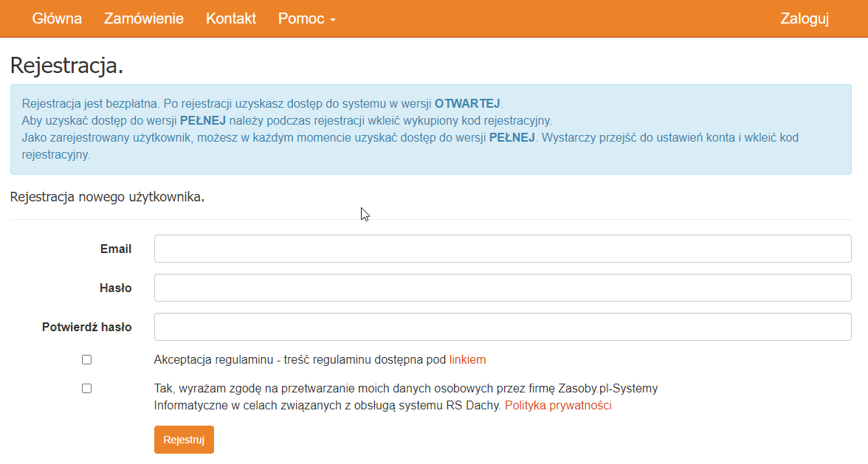868x464 pixels.
Task: Click the "Potwierdź hasło" field label
Action: pyautogui.click(x=87, y=328)
